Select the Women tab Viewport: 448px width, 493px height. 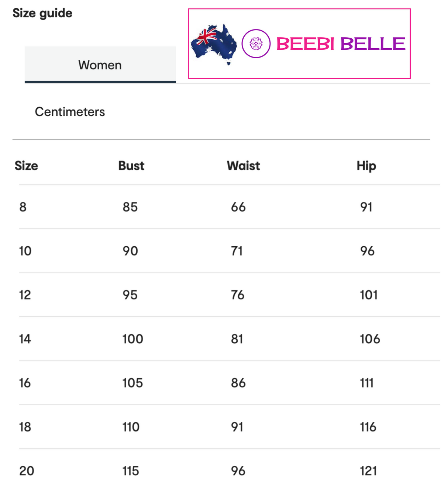100,65
